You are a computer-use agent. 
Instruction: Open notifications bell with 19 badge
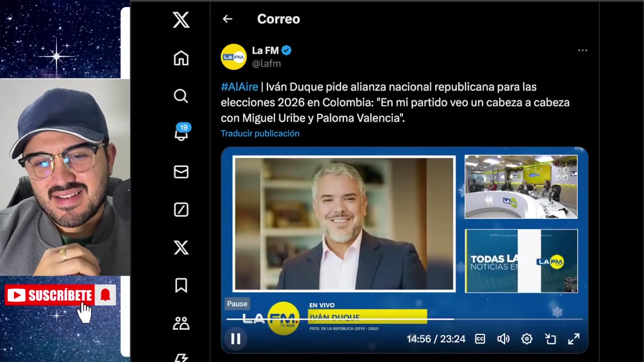[x=181, y=132]
